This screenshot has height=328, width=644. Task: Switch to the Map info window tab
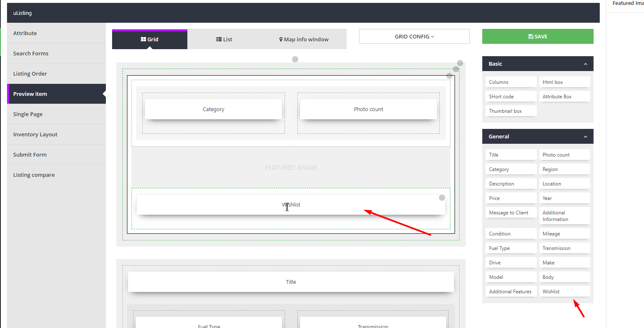tap(304, 40)
